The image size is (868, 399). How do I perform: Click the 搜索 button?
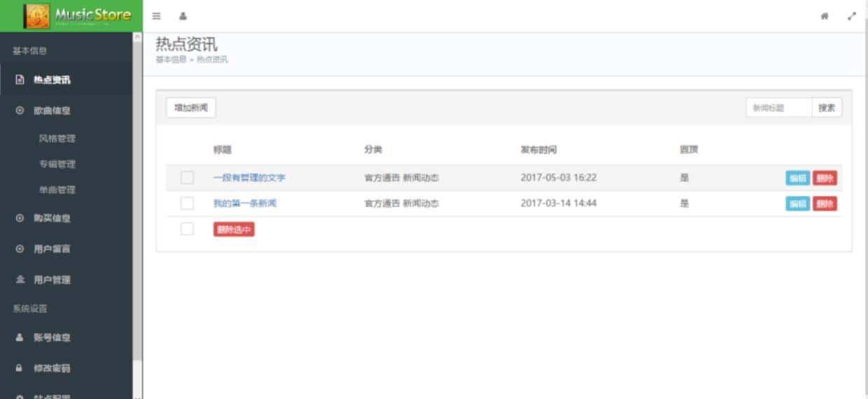(827, 108)
